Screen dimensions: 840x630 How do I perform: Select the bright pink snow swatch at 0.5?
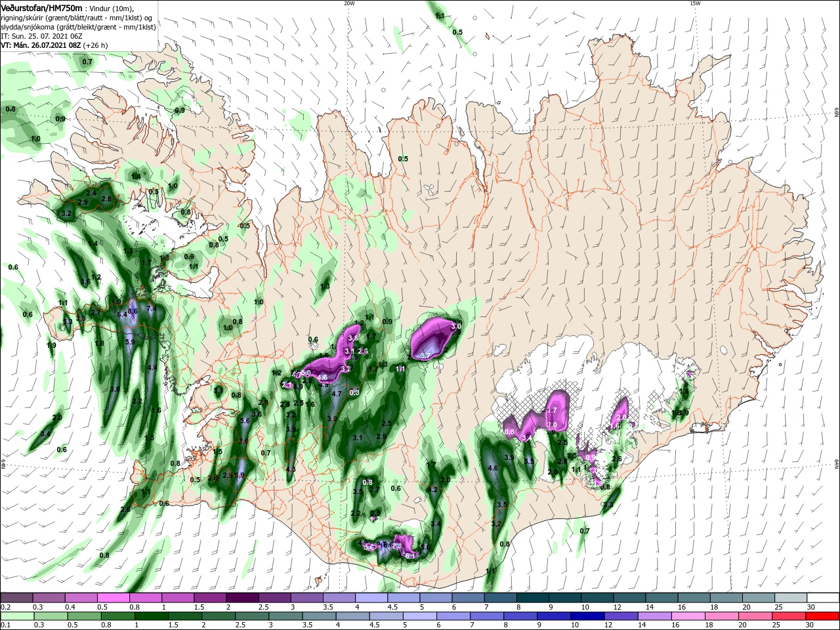(113, 598)
